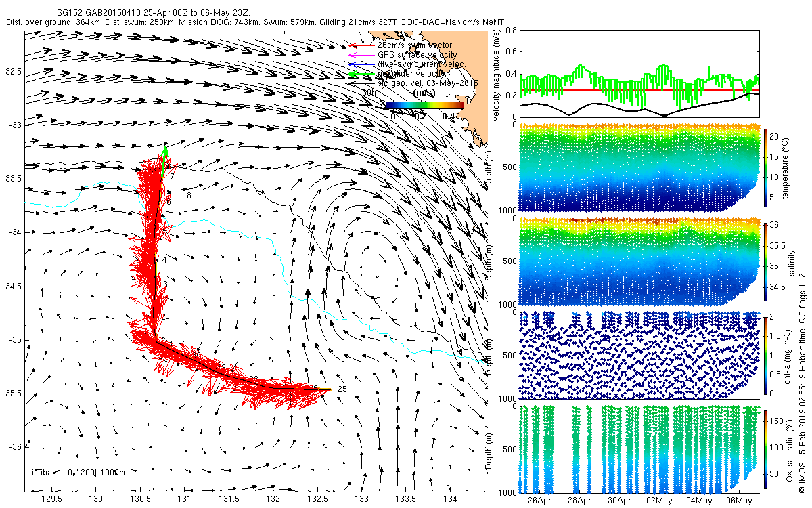This screenshot has height=508, width=812.
Task: Click latitude tick '-35.5'
Action: coord(12,393)
